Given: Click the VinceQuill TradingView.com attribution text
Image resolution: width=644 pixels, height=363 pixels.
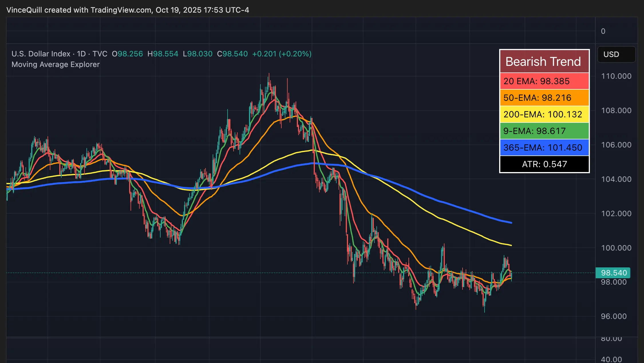Looking at the screenshot, I should click(128, 10).
